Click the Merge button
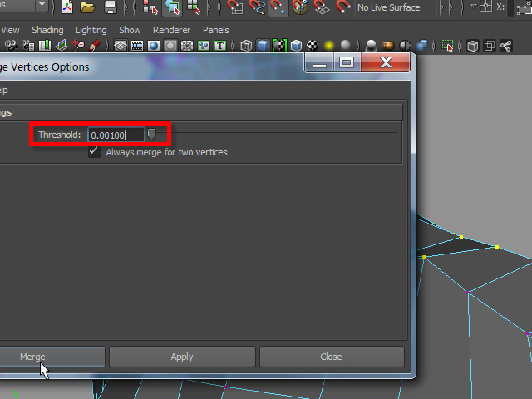Screen dimensions: 532x399 point(52,357)
